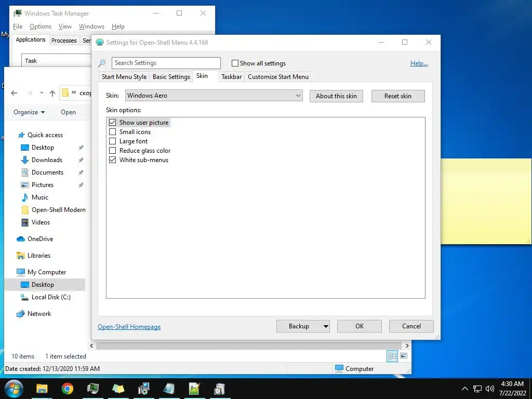Click the Task column header in Task Manager

coord(56,61)
